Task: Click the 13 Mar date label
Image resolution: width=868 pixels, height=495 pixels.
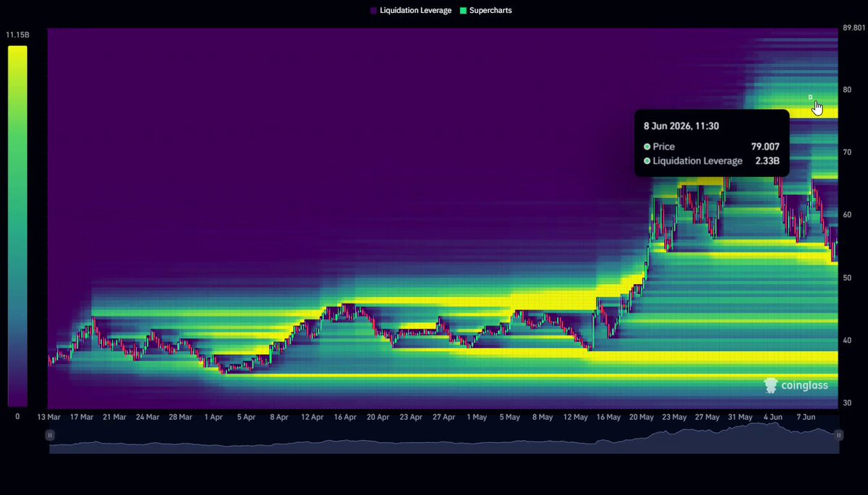Action: 49,417
